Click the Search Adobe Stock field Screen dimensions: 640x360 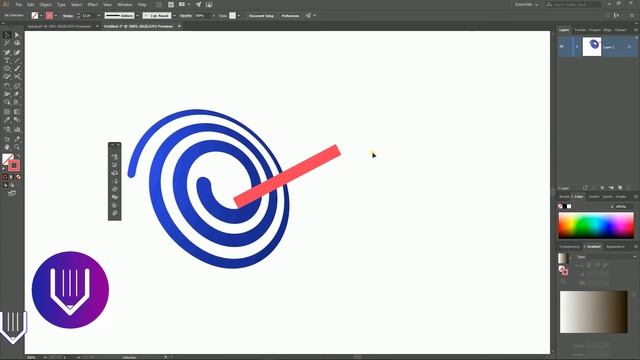coord(573,4)
